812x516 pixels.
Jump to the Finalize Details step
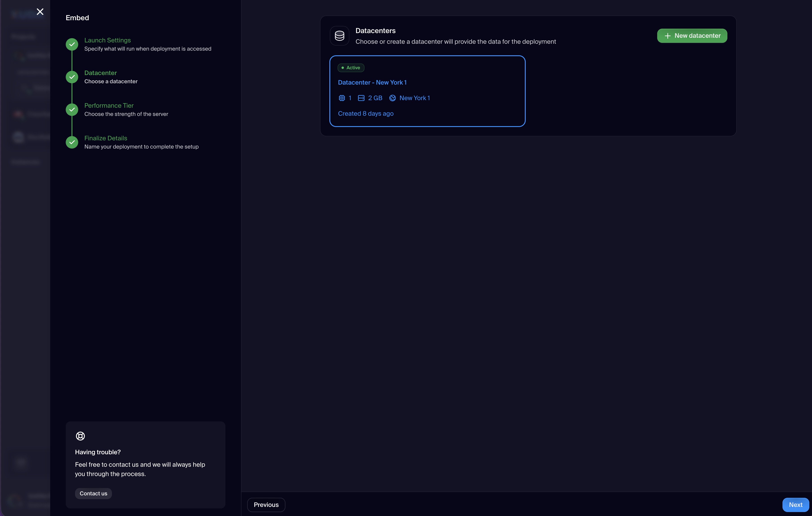coord(105,138)
